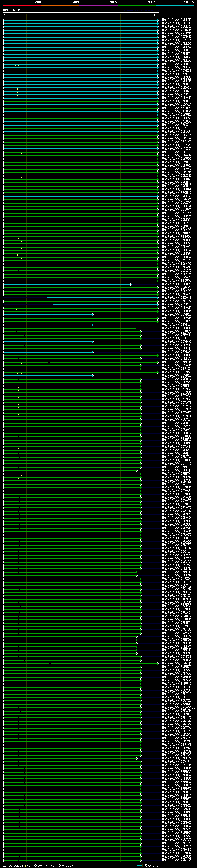Select hit label UniRef100_Q3LV41
This screenshot has height=868, width=197.
(x=177, y=748)
